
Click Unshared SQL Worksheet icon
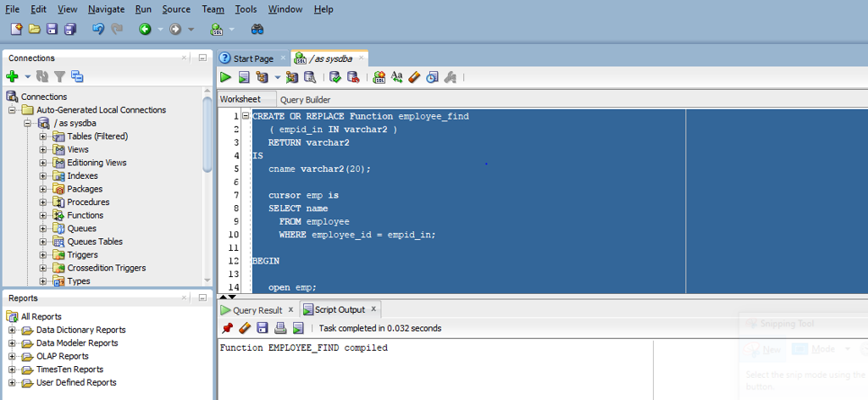(379, 77)
